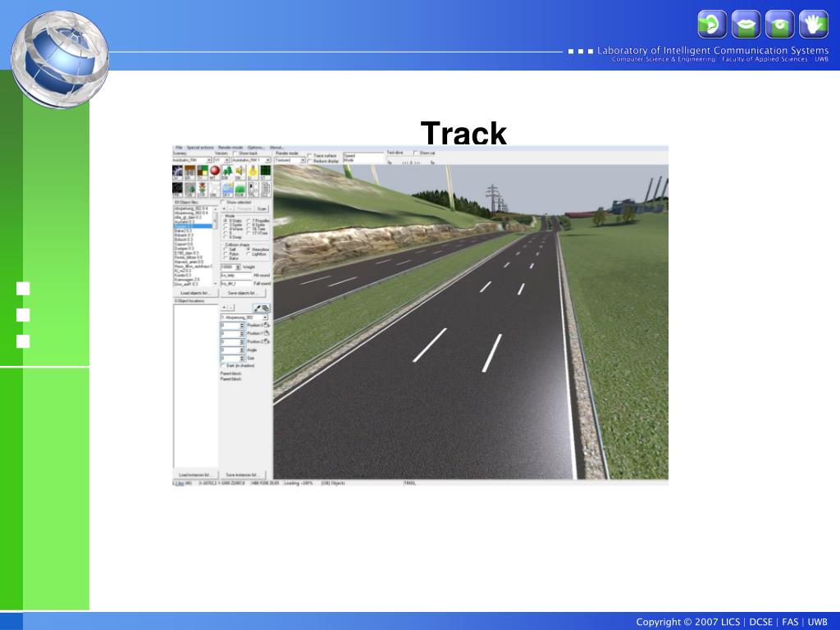Open the Version V1 dropdown
The image size is (840, 630).
221,160
